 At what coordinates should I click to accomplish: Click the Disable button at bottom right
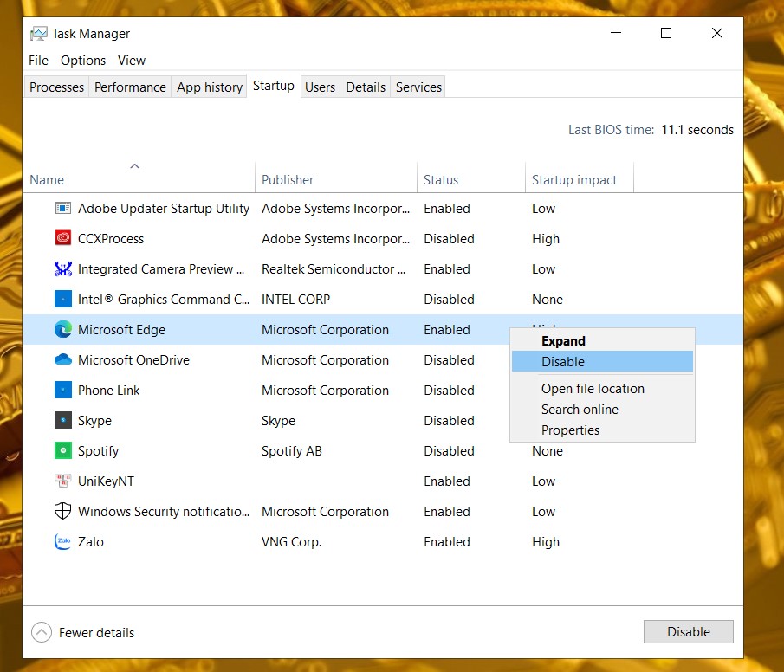[689, 631]
